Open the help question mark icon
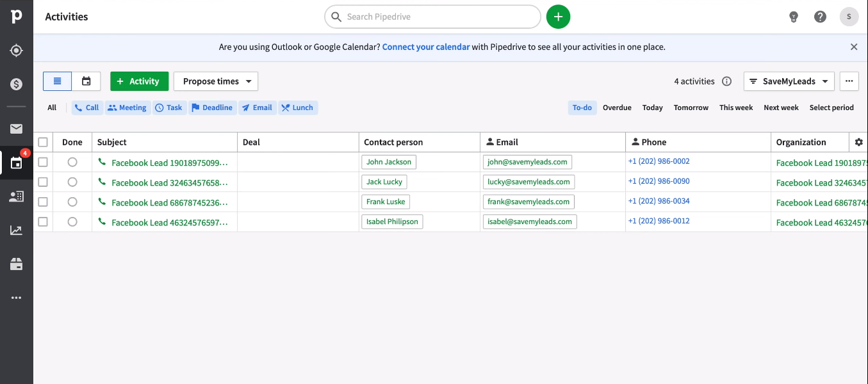The width and height of the screenshot is (868, 384). (820, 17)
